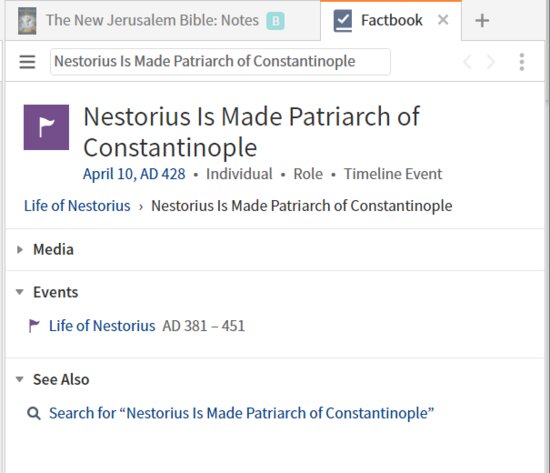Click the New Jerusalem Bible cover thumbnail
Viewport: 550px width, 473px height.
click(x=27, y=21)
